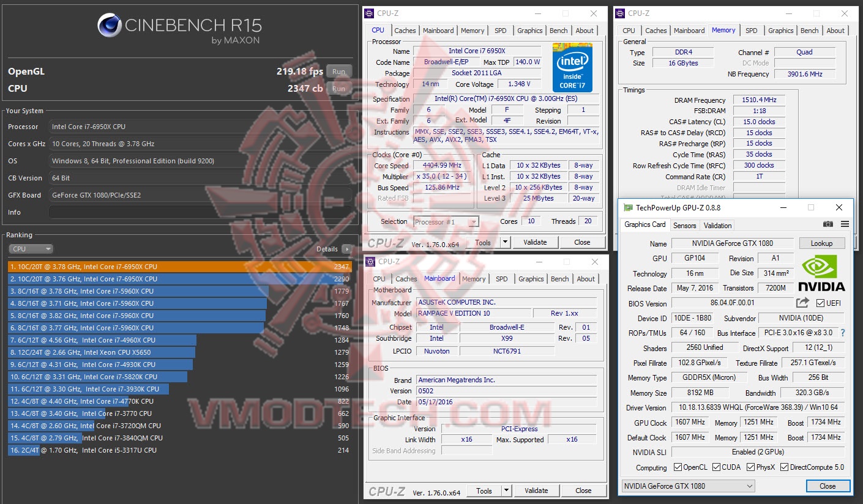Select the Intel Core i7-4770K ranking row
The width and height of the screenshot is (863, 504).
[180, 401]
